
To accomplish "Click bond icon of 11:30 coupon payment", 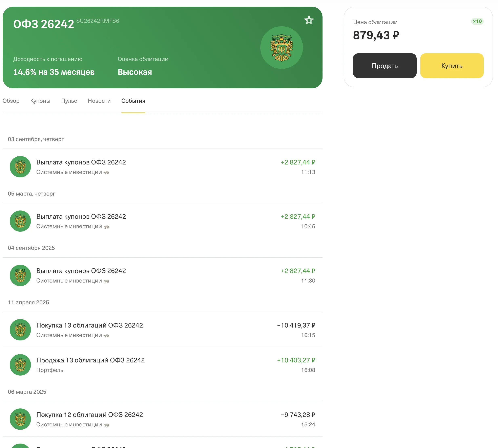I will (x=20, y=275).
